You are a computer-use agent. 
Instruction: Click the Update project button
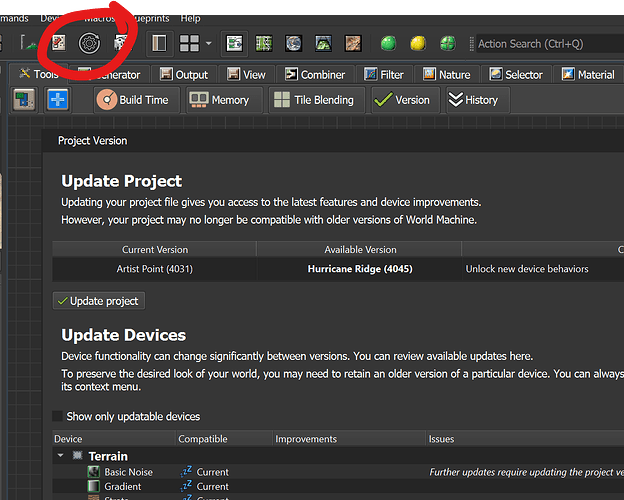pyautogui.click(x=99, y=301)
